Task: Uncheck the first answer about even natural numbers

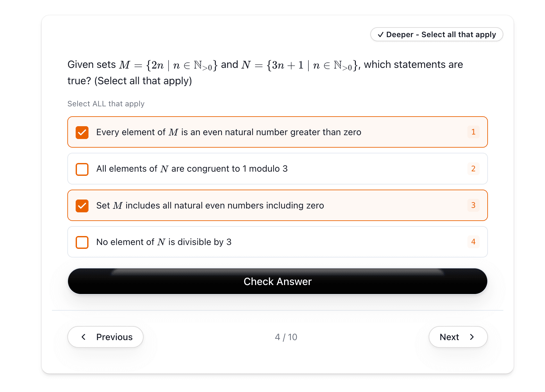Action: pyautogui.click(x=82, y=132)
